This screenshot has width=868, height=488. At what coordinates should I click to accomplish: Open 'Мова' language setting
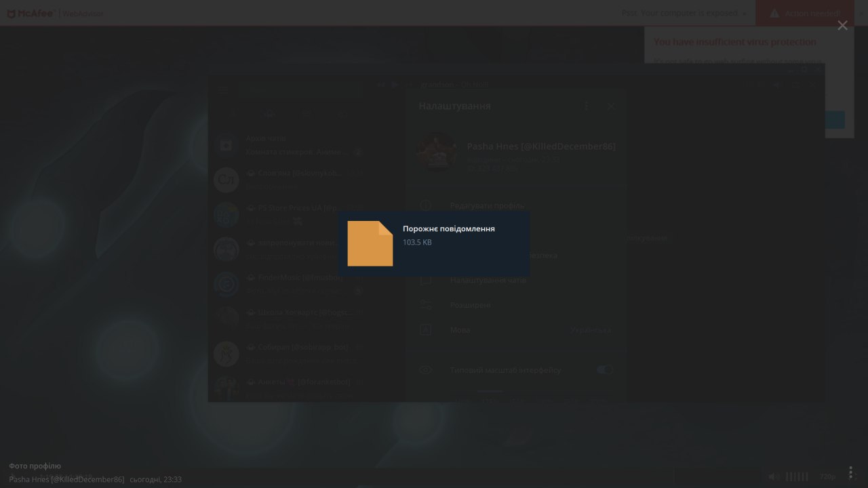tap(517, 330)
